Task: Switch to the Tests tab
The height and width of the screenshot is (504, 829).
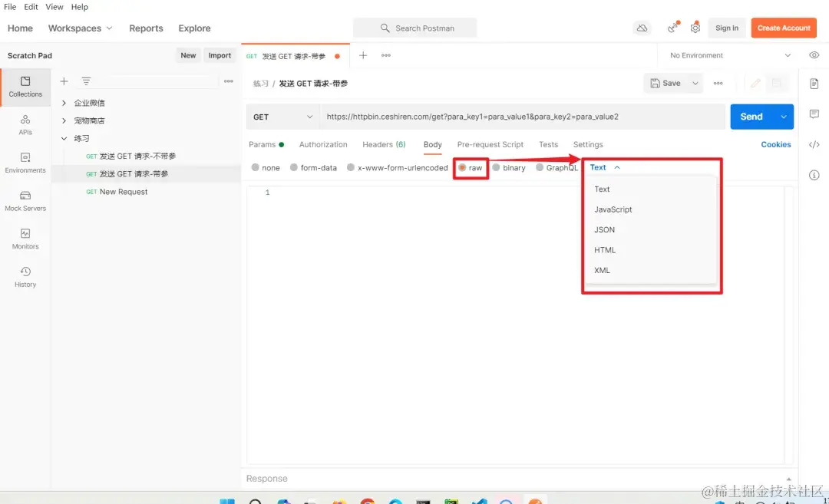Action: [x=548, y=144]
